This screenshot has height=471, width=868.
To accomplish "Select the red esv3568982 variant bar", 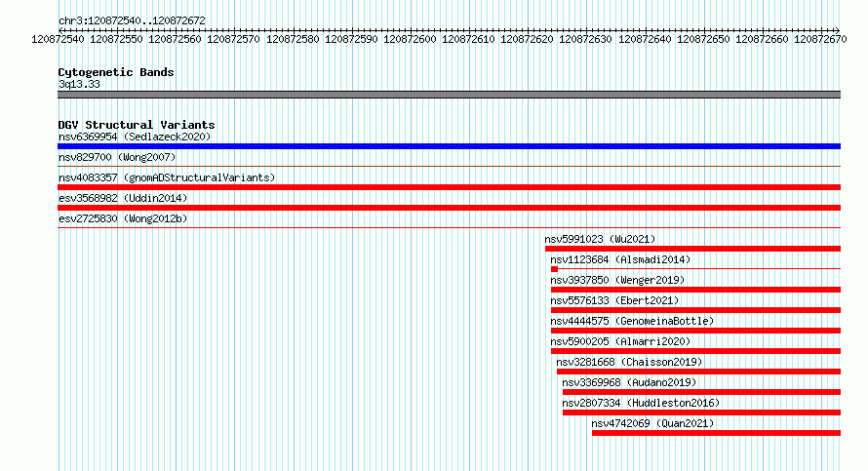I will [x=449, y=208].
